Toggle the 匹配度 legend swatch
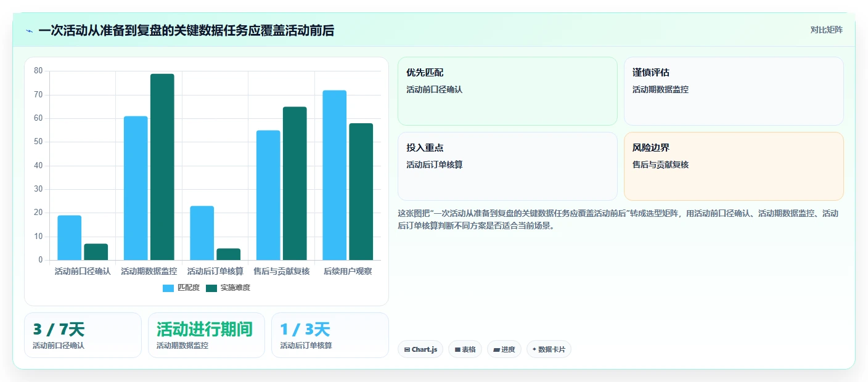This screenshot has width=868, height=382. click(168, 288)
